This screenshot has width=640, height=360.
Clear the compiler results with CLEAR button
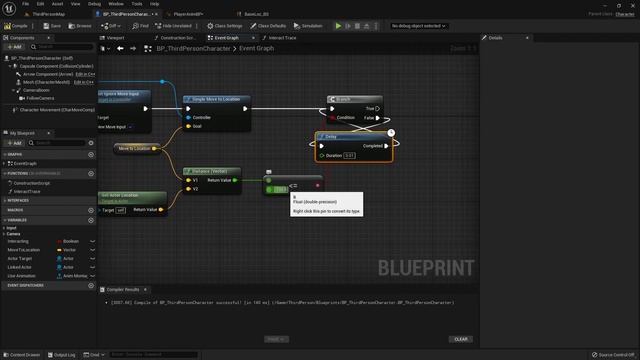(x=461, y=339)
